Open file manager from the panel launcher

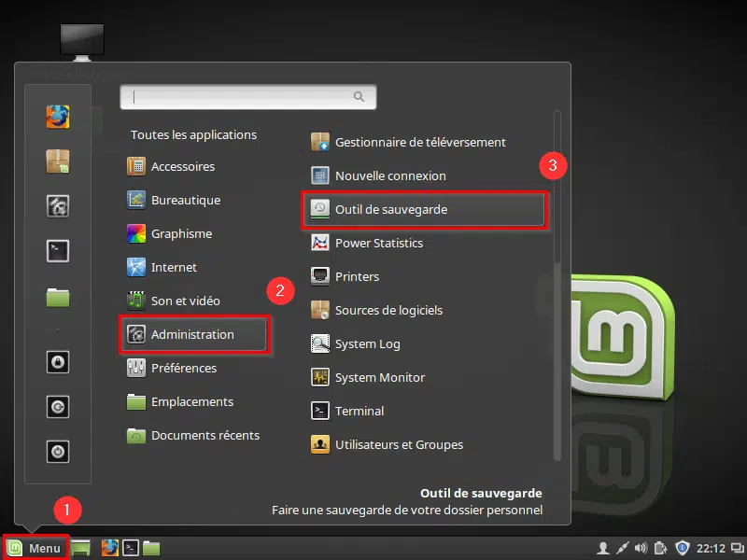151,548
